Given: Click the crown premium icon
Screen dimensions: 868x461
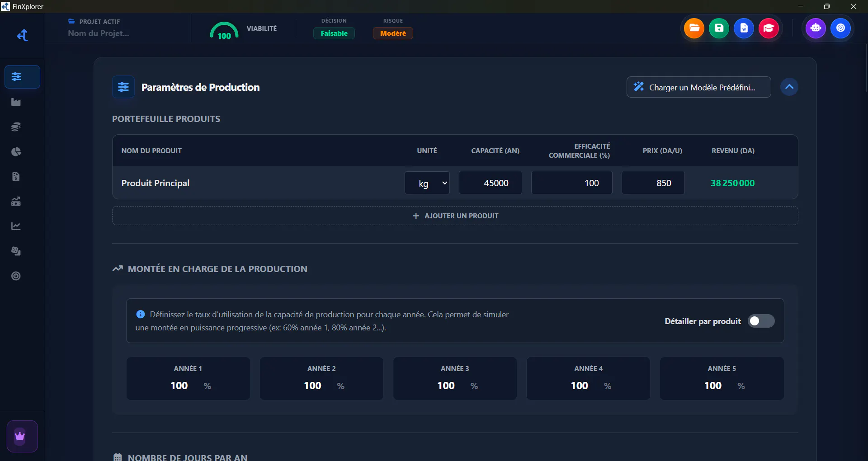Looking at the screenshot, I should point(22,436).
